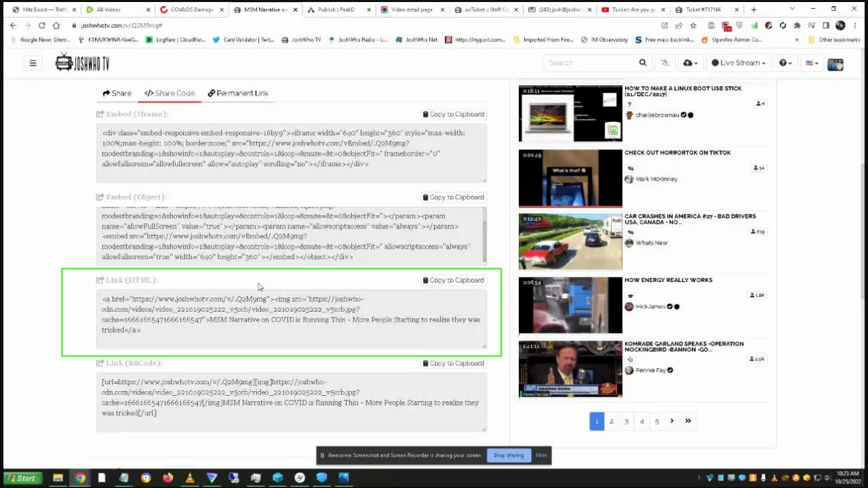Open the language flag dropdown
The width and height of the screenshot is (868, 488).
point(811,63)
